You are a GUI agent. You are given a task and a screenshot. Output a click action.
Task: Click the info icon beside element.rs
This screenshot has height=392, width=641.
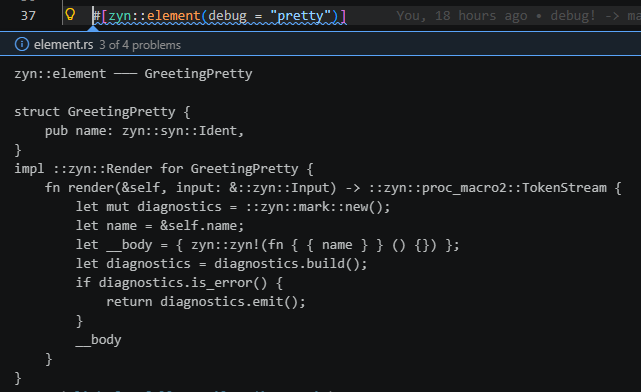(22, 44)
